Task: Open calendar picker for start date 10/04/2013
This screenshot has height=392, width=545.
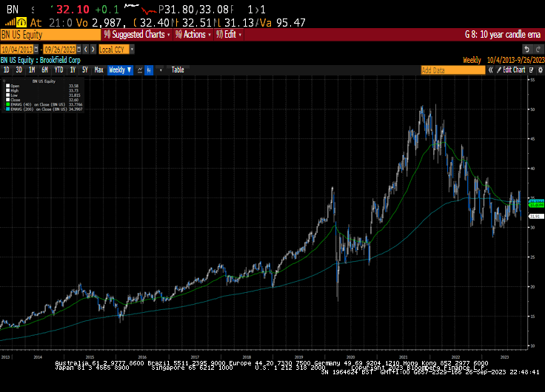Action: click(x=36, y=50)
